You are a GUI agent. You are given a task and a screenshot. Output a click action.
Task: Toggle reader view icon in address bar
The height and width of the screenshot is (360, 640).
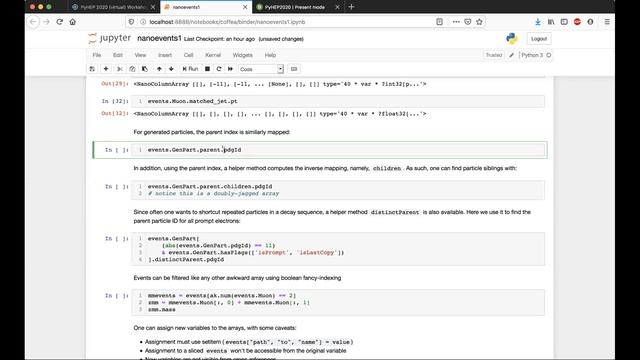[440, 22]
